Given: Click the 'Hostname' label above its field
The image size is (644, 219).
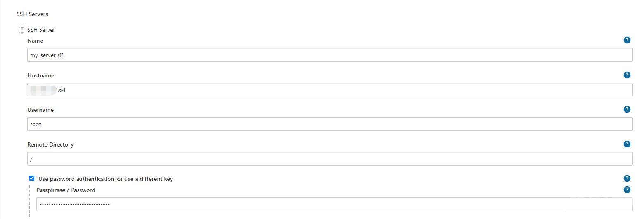Looking at the screenshot, I should tap(41, 75).
